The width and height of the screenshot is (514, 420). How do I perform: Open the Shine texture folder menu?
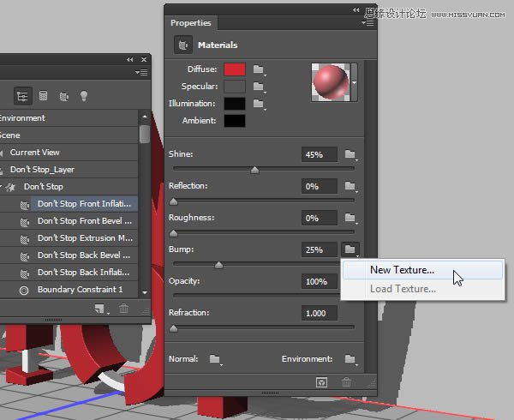coord(350,154)
